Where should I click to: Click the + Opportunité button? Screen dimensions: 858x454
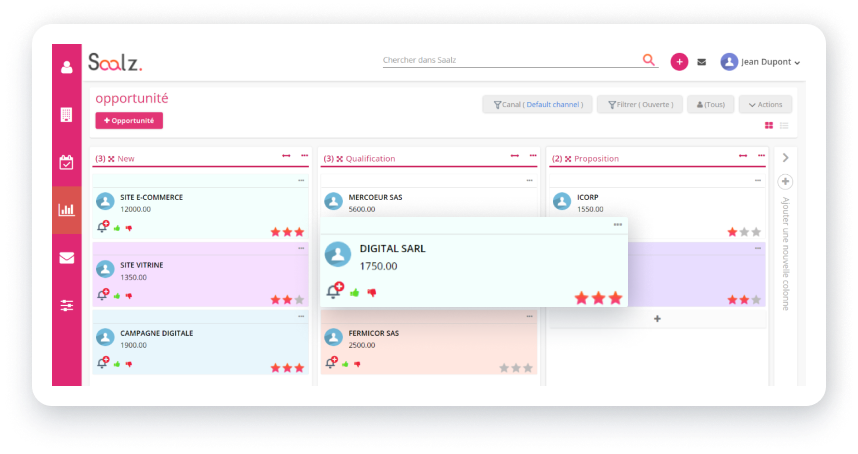(129, 120)
